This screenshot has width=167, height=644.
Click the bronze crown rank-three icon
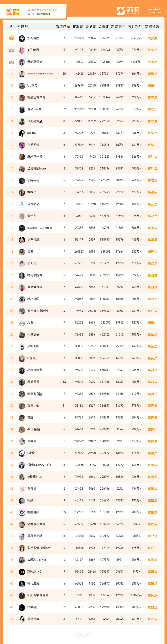click(11, 62)
